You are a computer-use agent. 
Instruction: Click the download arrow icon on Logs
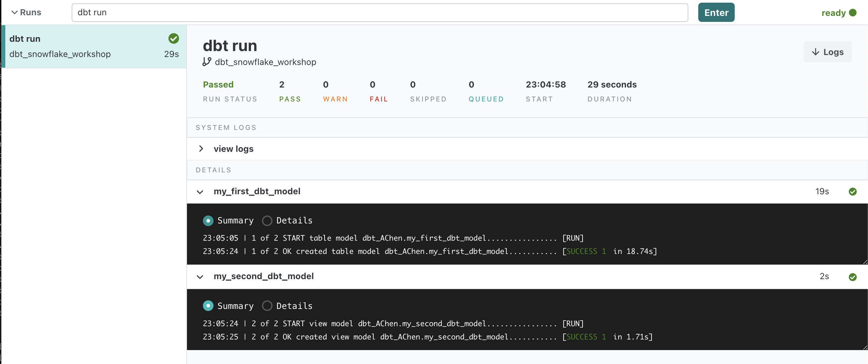[815, 52]
